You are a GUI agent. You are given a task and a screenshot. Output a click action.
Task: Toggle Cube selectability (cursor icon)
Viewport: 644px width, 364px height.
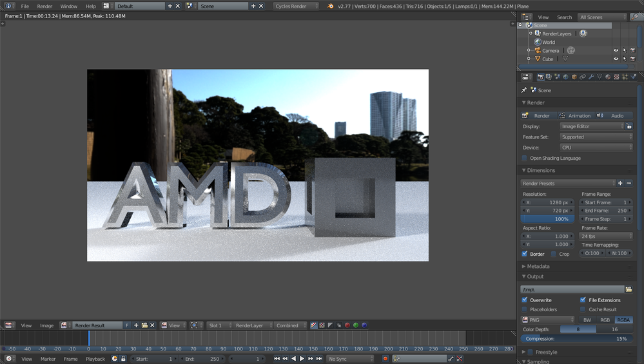[624, 59]
